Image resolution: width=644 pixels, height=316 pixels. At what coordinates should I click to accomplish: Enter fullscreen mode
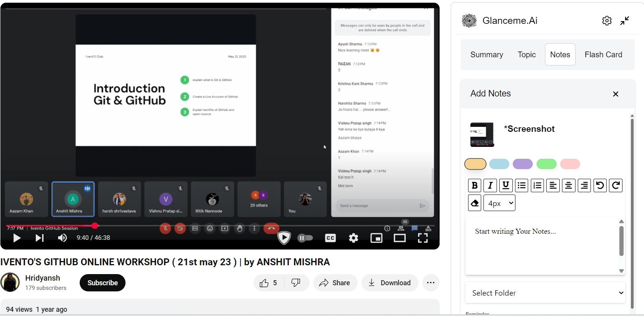(x=423, y=238)
